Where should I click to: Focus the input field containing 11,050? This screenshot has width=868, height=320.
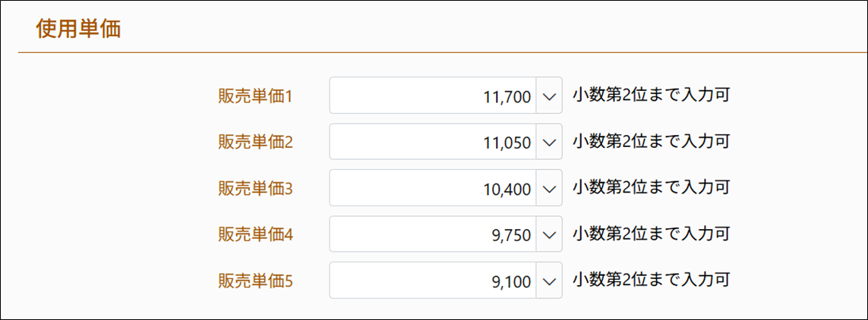click(433, 142)
